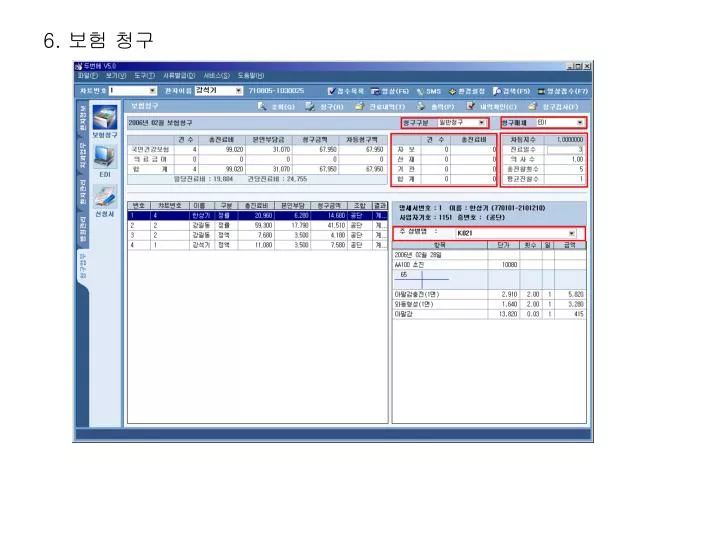This screenshot has width=720, height=540.
Task: Open the 서류발급(D) menu
Action: tap(179, 76)
